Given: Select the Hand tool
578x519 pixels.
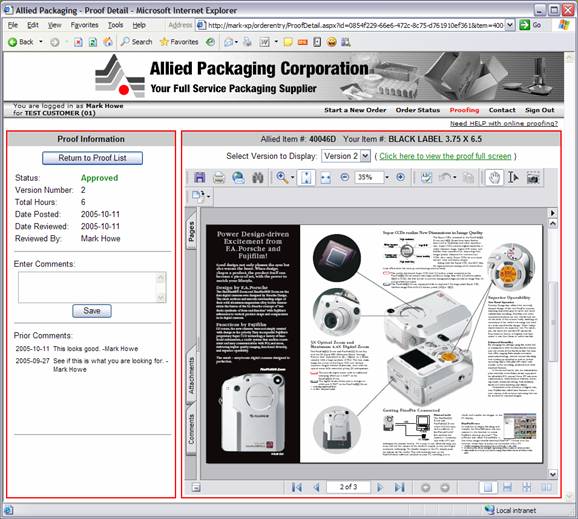Looking at the screenshot, I should click(494, 178).
